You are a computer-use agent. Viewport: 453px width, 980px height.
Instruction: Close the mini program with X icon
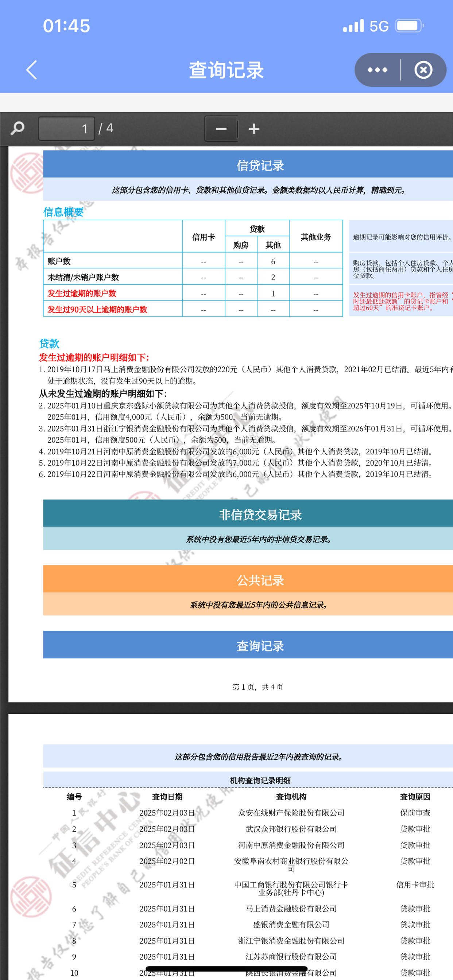tap(423, 70)
